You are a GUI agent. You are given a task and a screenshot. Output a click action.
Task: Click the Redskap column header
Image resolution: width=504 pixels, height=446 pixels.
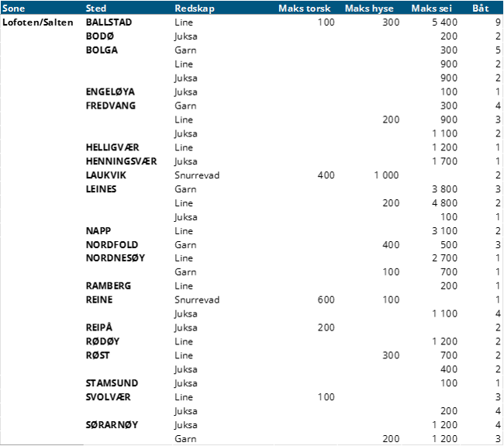point(195,8)
